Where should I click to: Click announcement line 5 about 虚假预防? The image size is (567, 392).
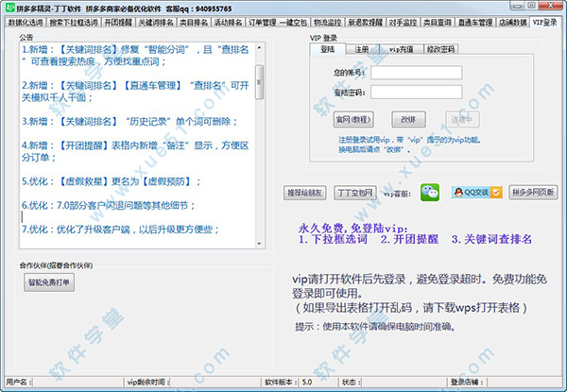pyautogui.click(x=111, y=181)
